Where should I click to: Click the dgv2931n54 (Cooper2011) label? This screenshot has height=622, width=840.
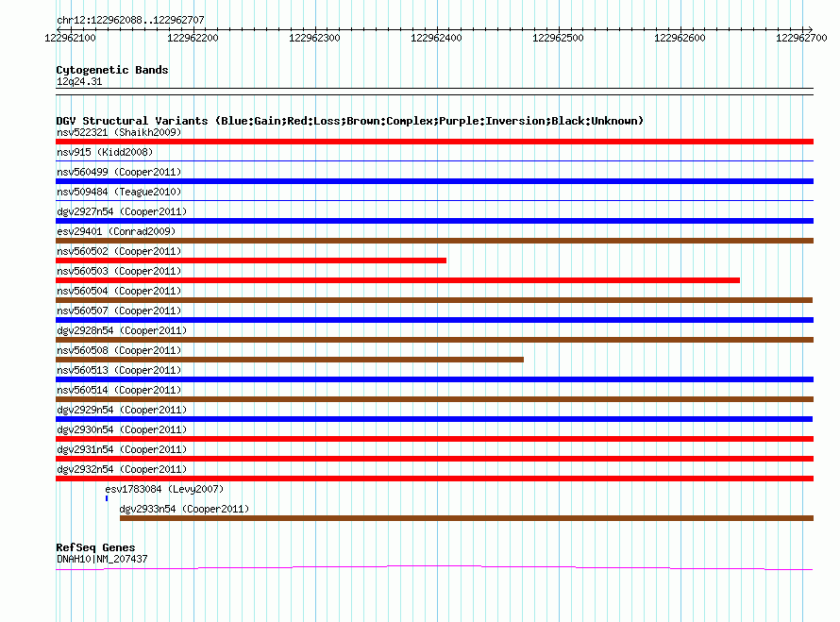pos(122,449)
